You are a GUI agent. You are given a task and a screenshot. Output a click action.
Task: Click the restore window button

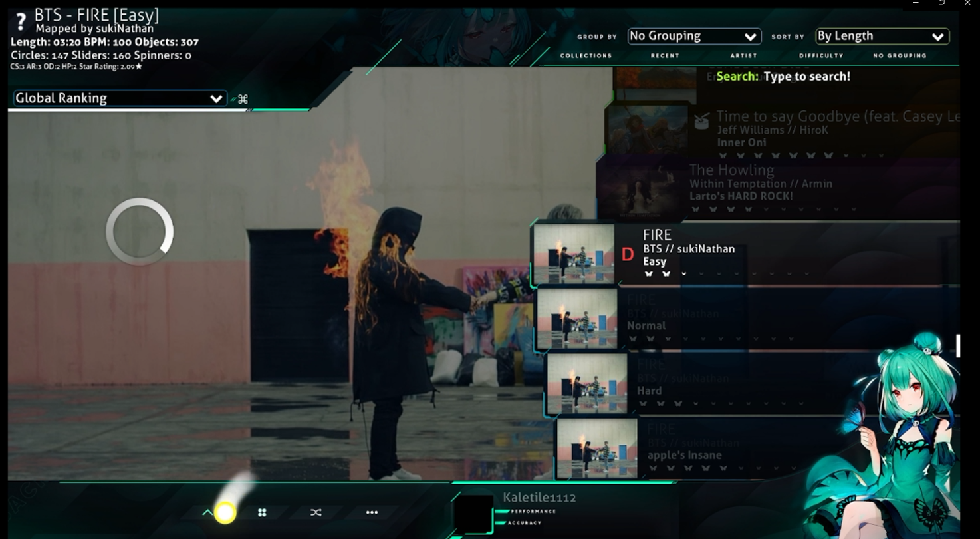(941, 3)
